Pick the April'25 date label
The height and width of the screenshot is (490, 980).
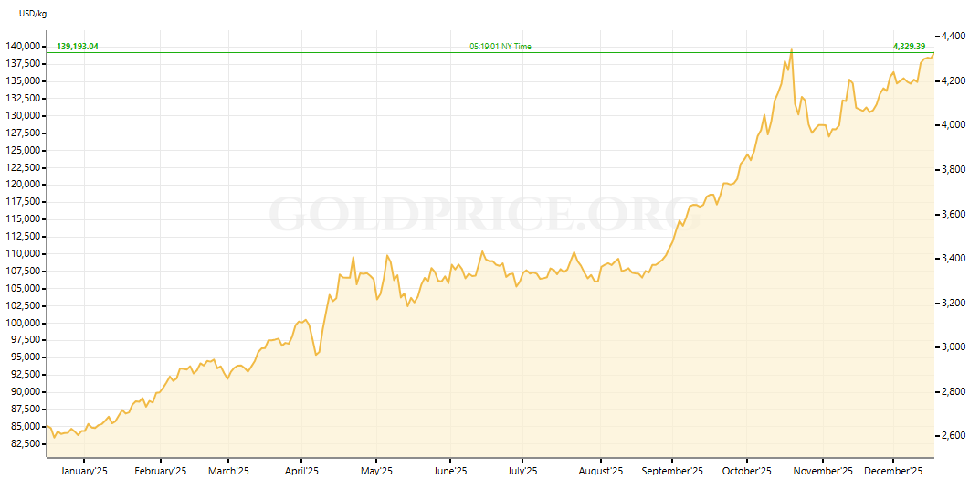point(302,471)
